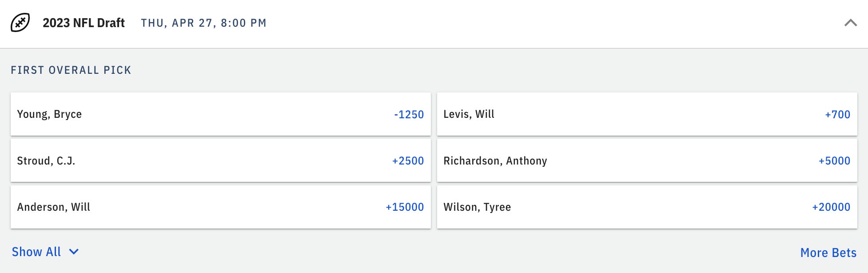This screenshot has width=868, height=273.
Task: Click the +700 odds value
Action: [837, 114]
